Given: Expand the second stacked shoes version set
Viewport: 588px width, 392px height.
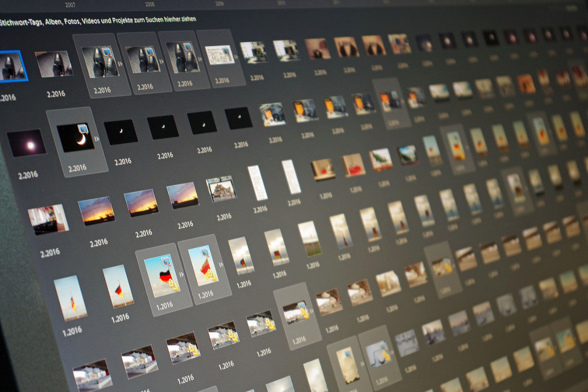Looking at the screenshot, I should [161, 62].
